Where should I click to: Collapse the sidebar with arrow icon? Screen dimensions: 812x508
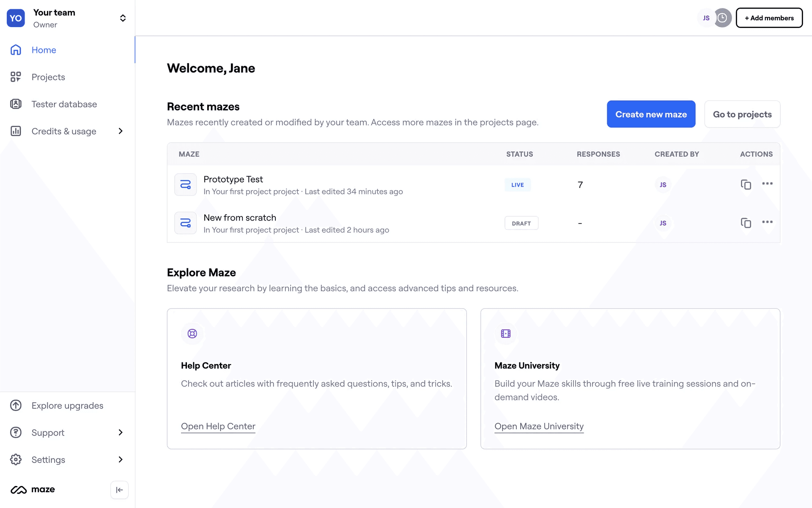click(x=119, y=490)
